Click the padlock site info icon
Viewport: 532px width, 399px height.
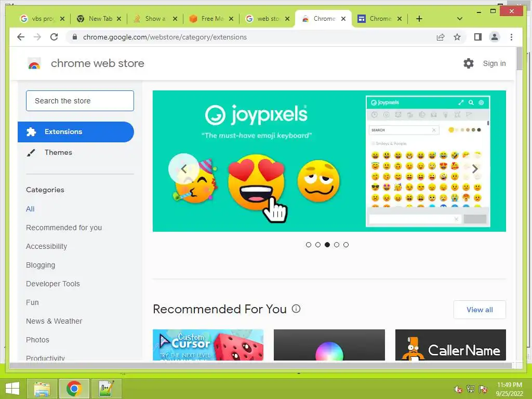click(75, 37)
